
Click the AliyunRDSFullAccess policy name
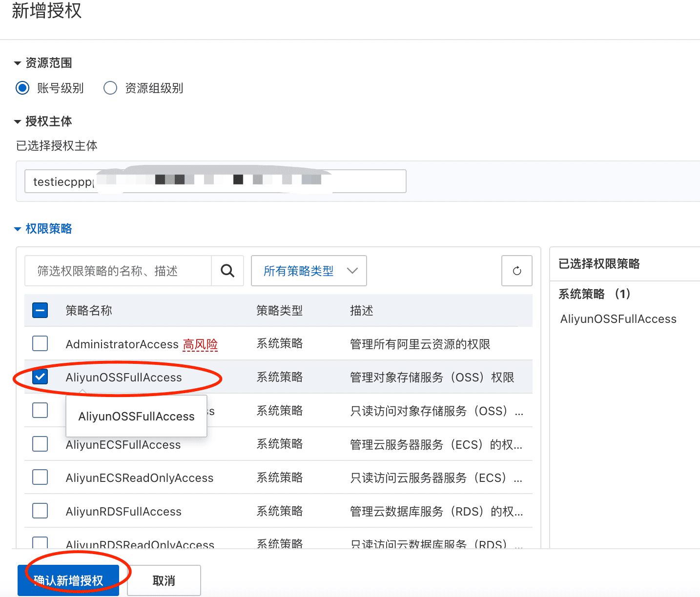coord(124,512)
